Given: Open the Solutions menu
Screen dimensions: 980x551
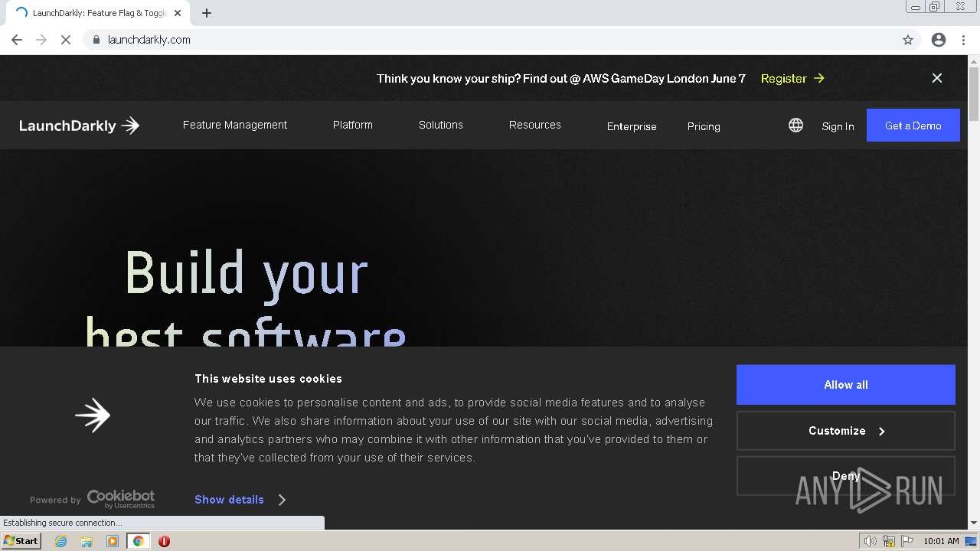Looking at the screenshot, I should click(441, 125).
